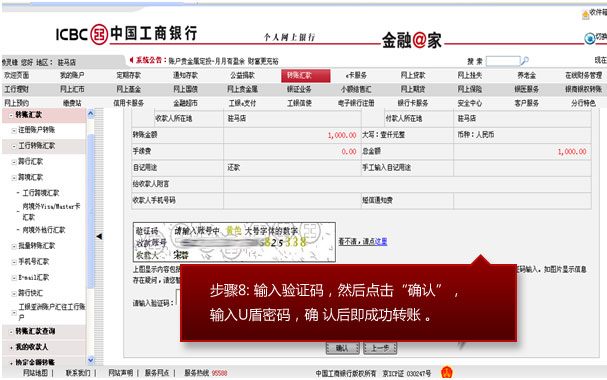Collapse sidebar with the black arrow handle
The width and height of the screenshot is (607, 380).
coord(99,236)
